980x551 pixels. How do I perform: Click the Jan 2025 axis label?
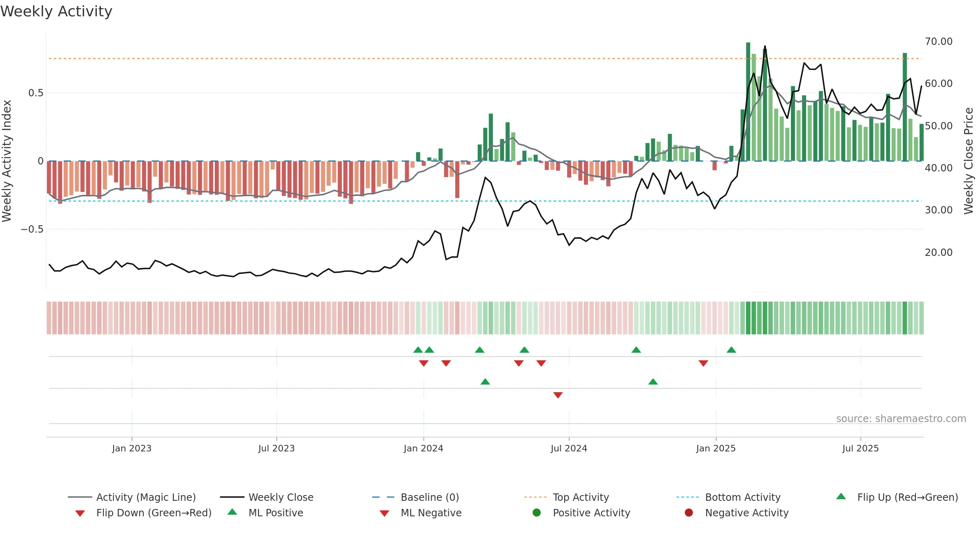point(716,448)
